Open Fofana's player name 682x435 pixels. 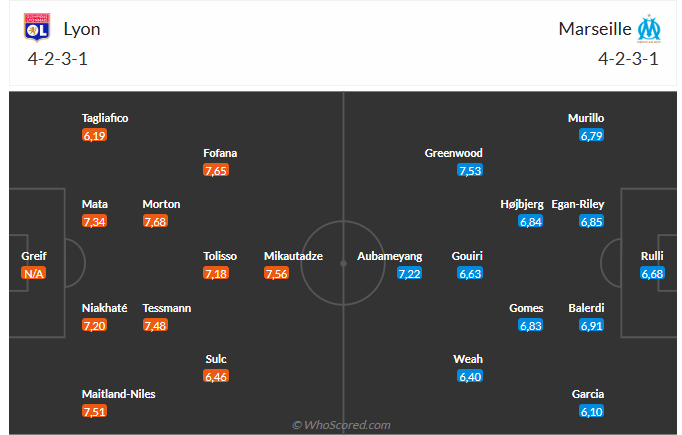[x=220, y=153]
